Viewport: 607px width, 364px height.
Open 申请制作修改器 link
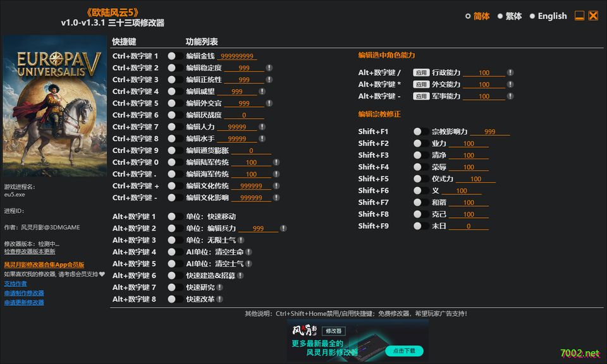pyautogui.click(x=24, y=293)
